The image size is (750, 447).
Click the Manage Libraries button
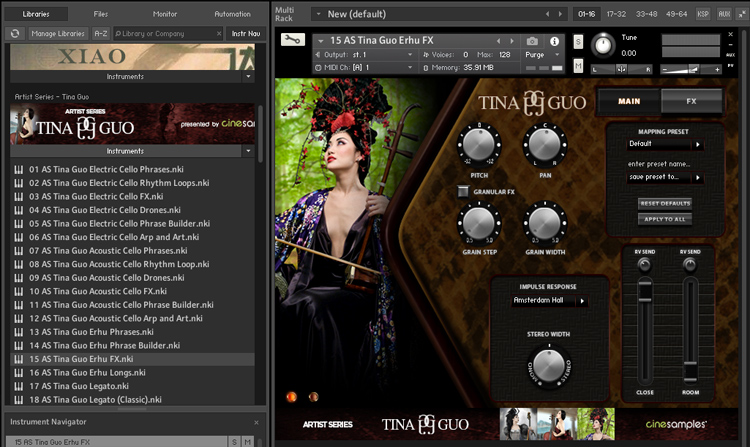58,33
